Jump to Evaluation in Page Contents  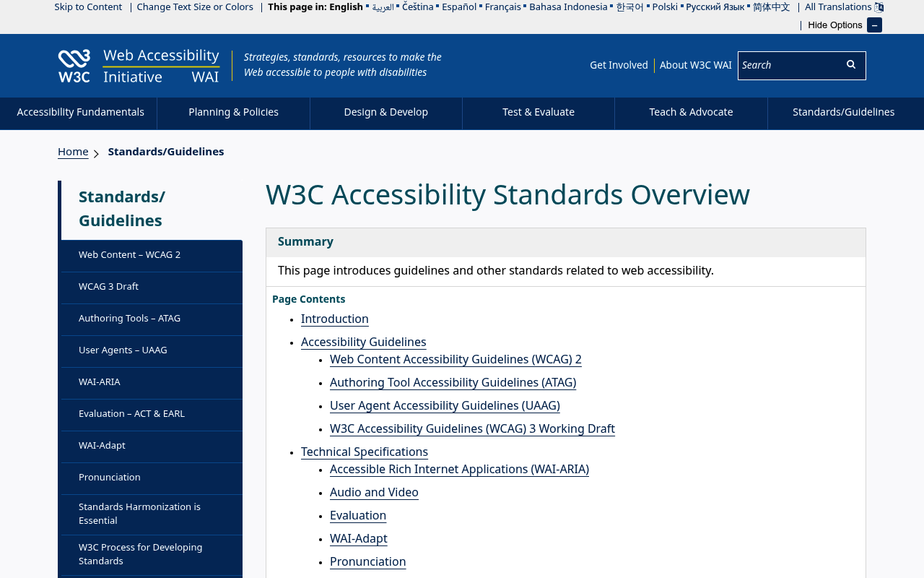[x=358, y=516]
